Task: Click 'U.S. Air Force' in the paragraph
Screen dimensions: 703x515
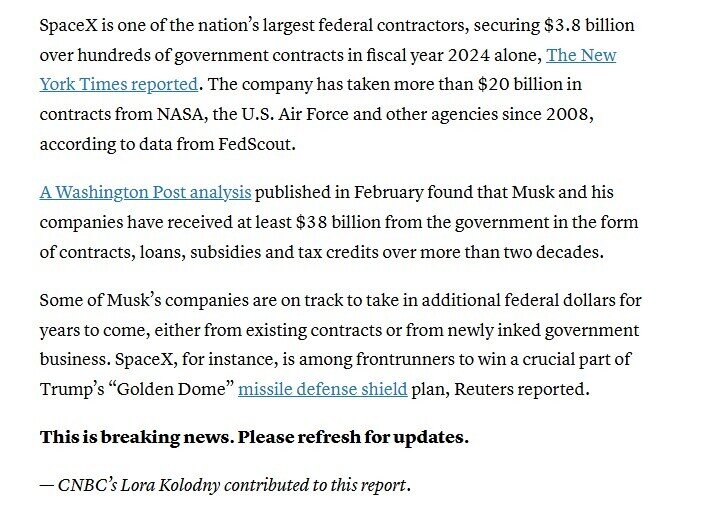Action: click(x=295, y=114)
